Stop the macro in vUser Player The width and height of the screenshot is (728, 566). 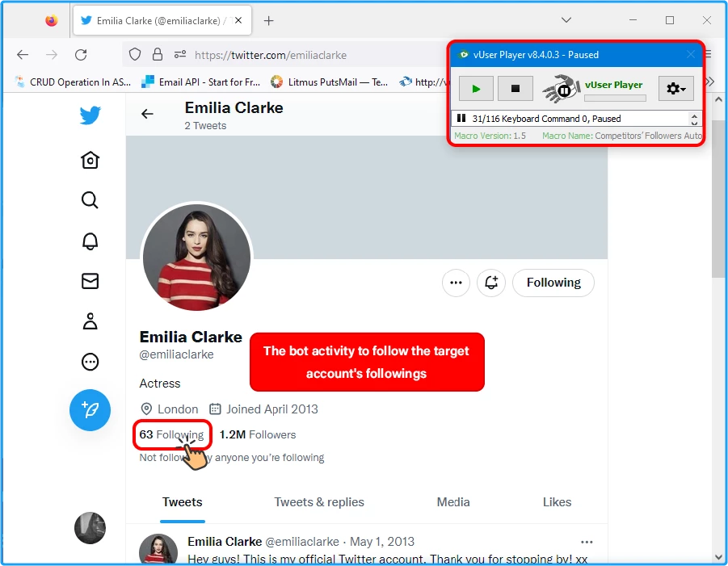tap(515, 89)
